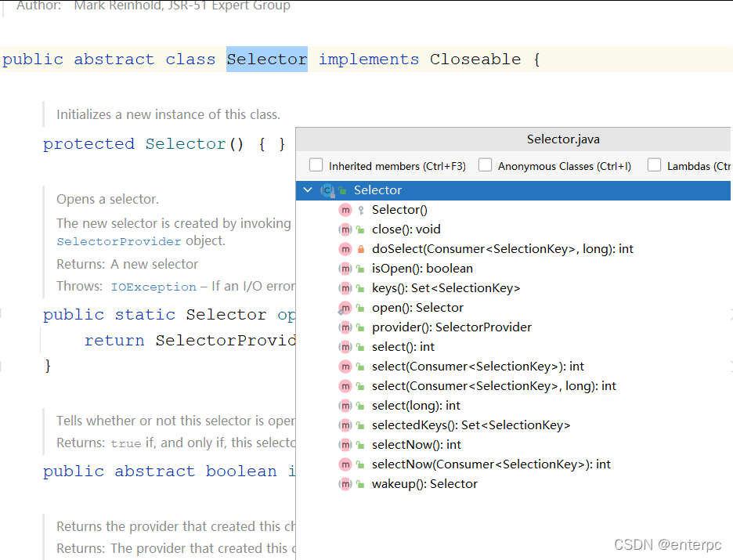Collapse the Selector class tree node

[308, 190]
